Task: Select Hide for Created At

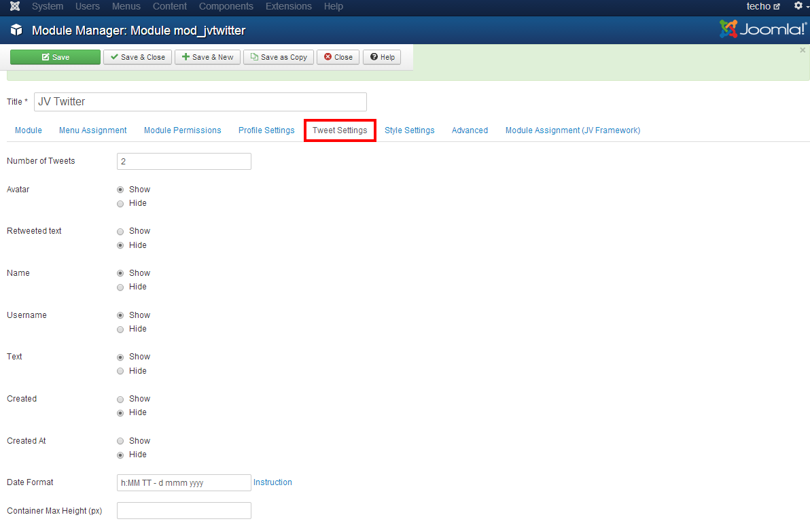Action: click(120, 455)
